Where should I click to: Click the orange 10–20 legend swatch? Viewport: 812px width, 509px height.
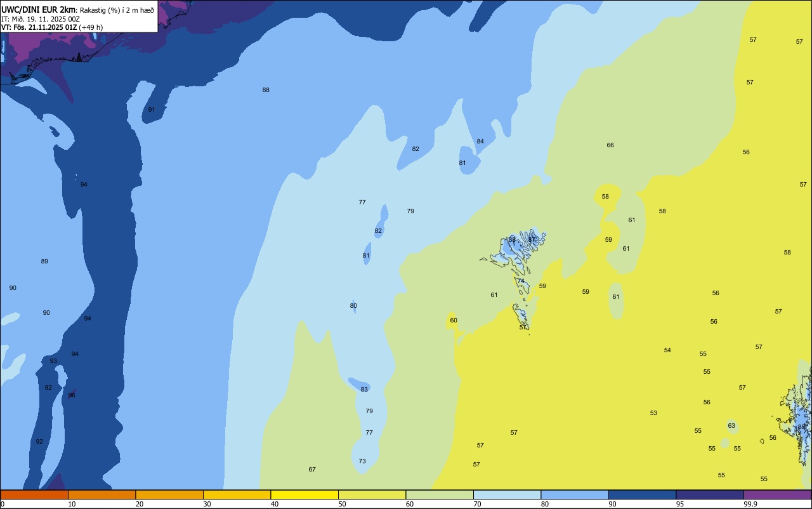[101, 494]
